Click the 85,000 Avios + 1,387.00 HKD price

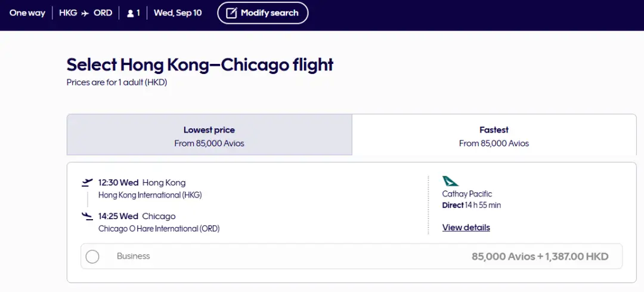coord(540,257)
